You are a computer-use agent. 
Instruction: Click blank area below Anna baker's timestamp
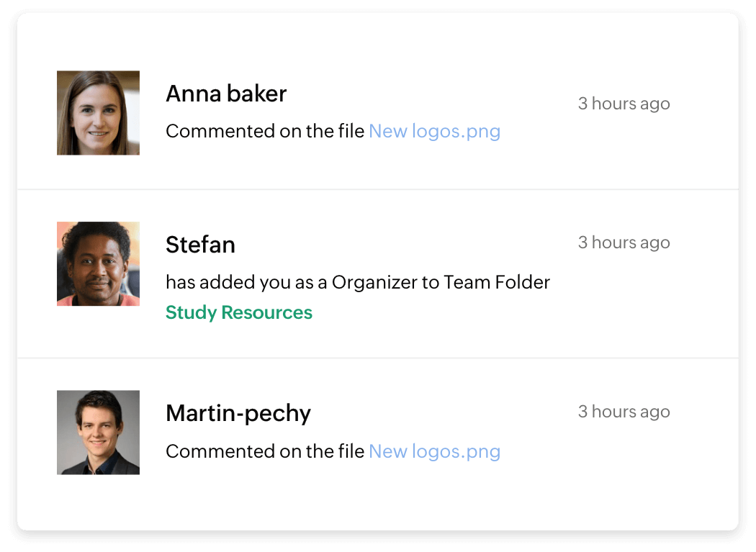coord(624,144)
